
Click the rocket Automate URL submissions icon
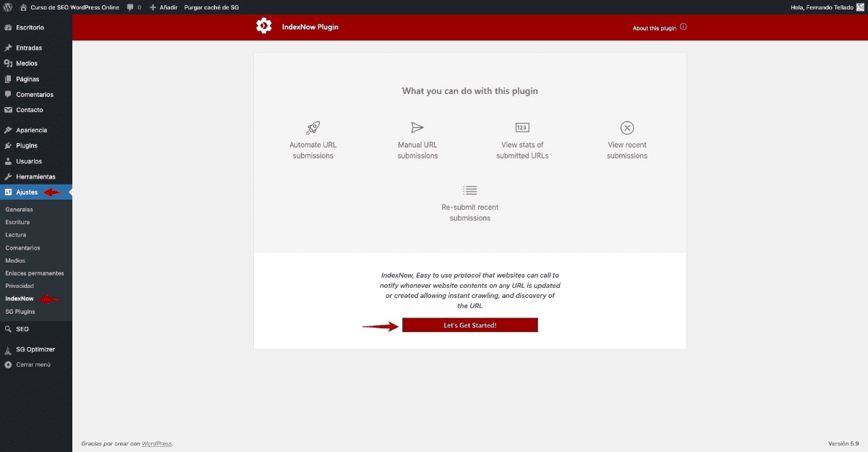313,128
